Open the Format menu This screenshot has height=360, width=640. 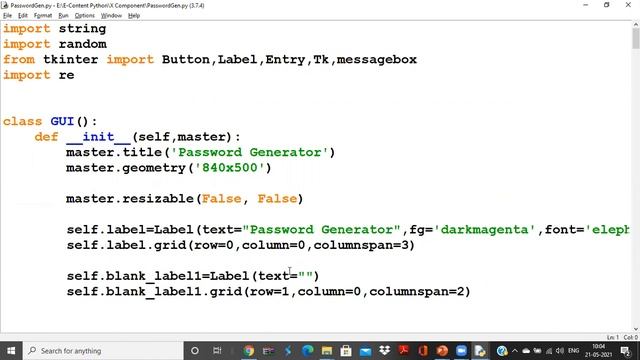click(x=43, y=16)
